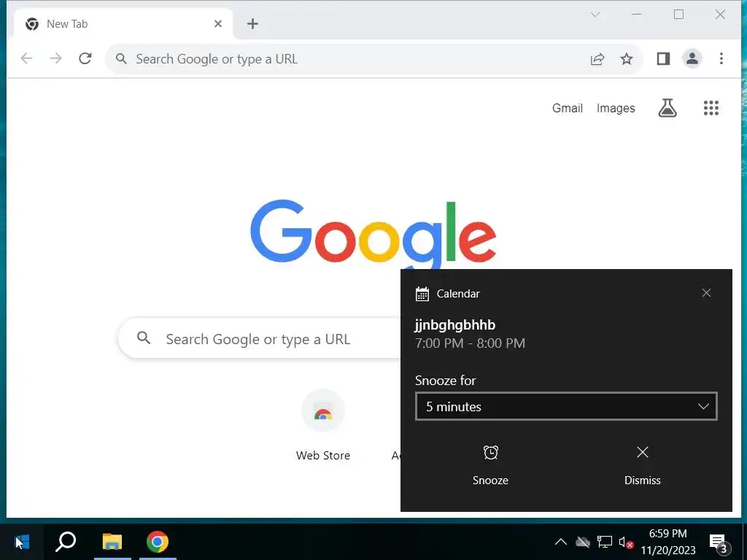
Task: Go back to previous page
Action: pos(27,58)
